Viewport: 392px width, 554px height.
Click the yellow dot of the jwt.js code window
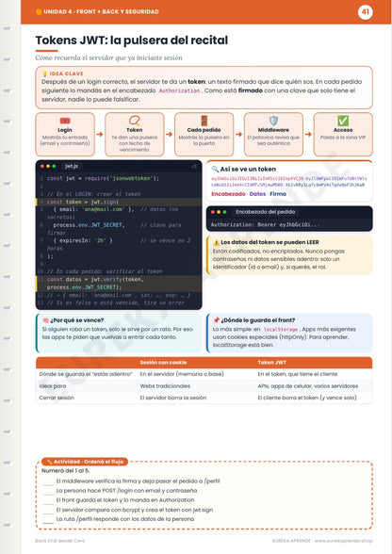48,166
